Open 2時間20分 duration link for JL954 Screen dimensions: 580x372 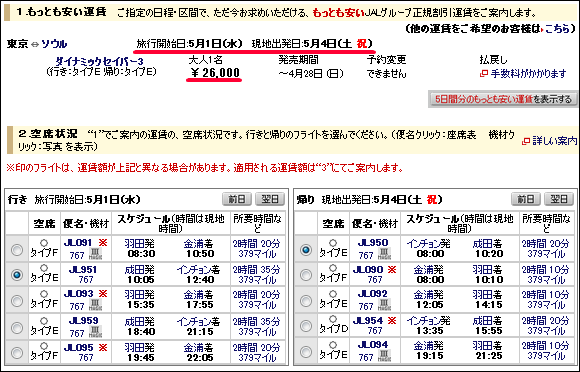pos(546,321)
